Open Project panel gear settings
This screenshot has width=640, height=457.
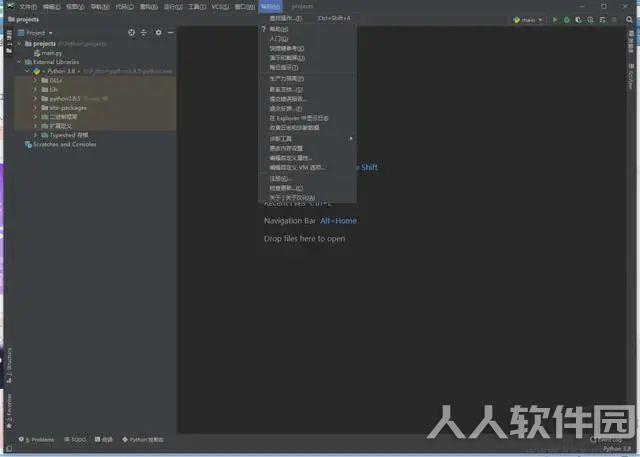click(158, 33)
